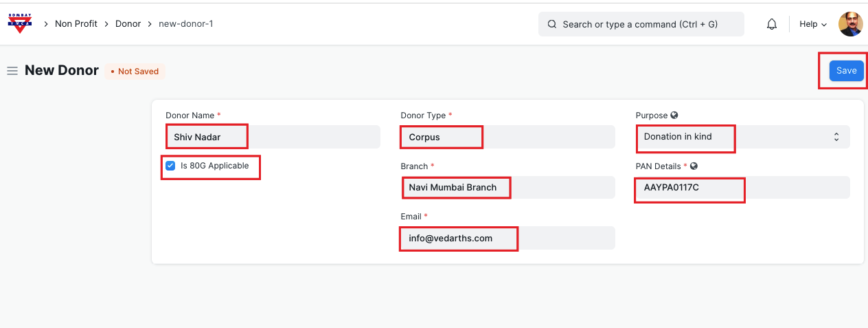Open the Purpose dropdown selector

[742, 137]
